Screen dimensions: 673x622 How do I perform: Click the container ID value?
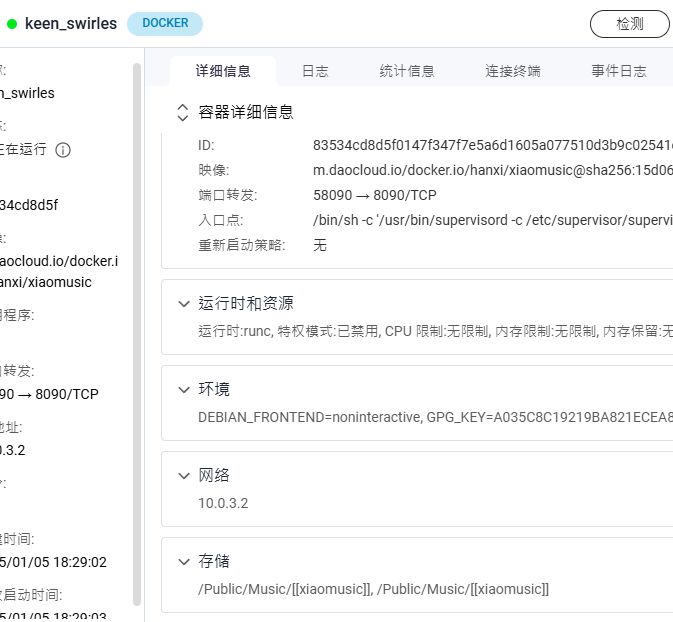490,145
